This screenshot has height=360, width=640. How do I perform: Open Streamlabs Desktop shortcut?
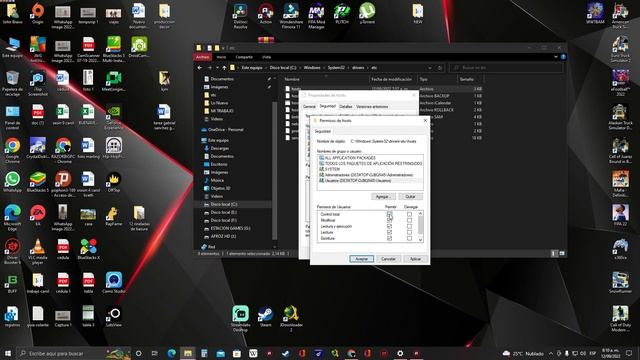coord(240,318)
